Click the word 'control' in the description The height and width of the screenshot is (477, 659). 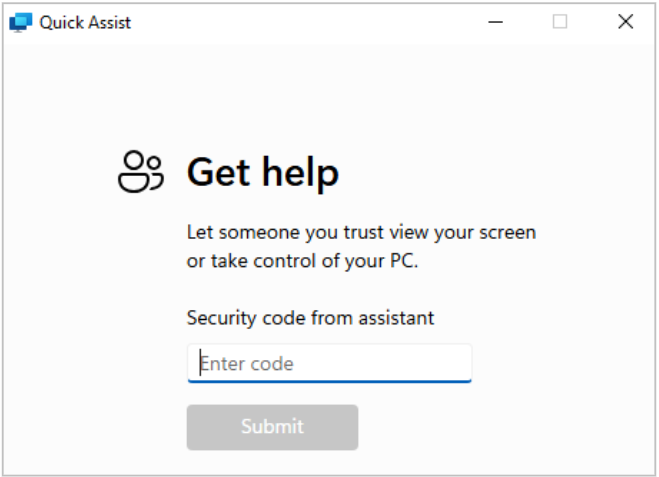click(290, 262)
